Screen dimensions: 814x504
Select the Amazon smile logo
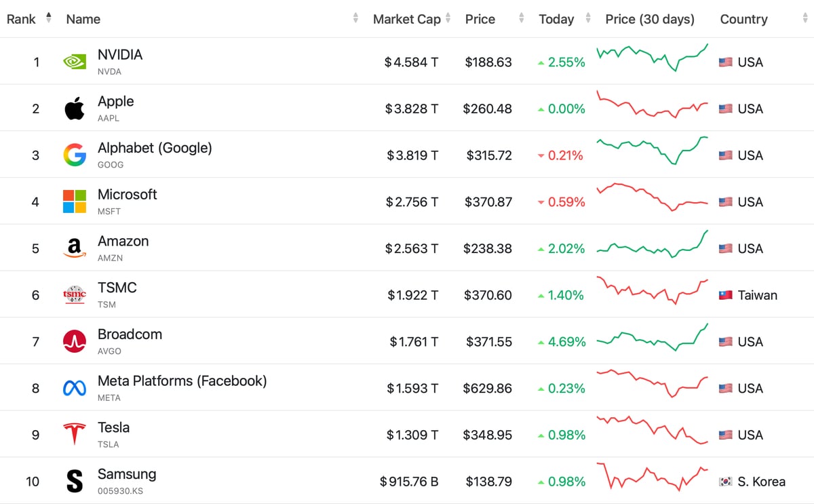tap(73, 247)
